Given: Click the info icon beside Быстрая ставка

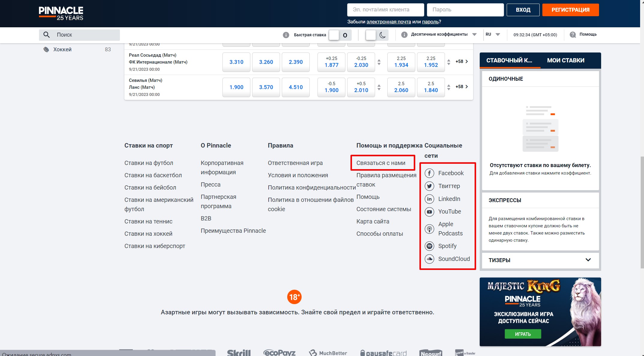Looking at the screenshot, I should [286, 35].
